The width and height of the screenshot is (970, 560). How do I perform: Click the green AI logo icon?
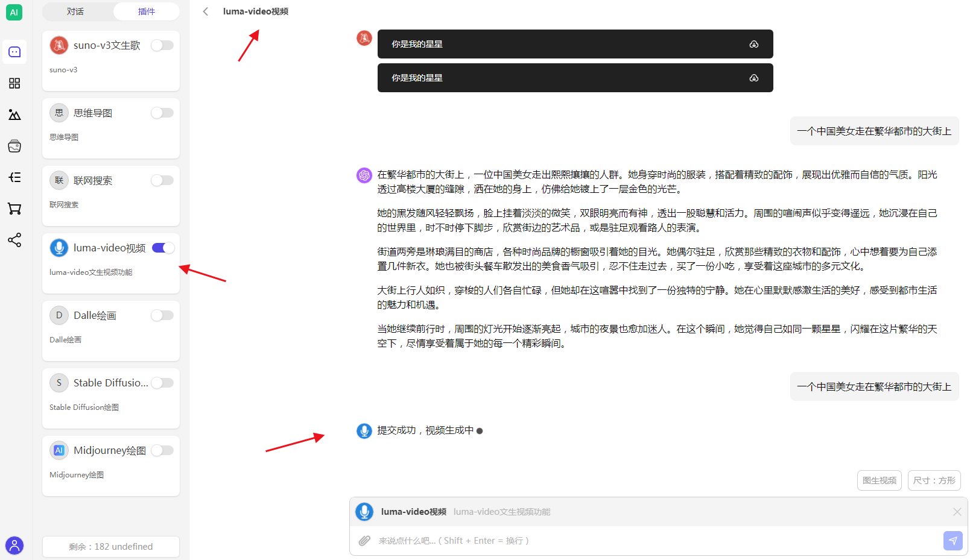(14, 12)
